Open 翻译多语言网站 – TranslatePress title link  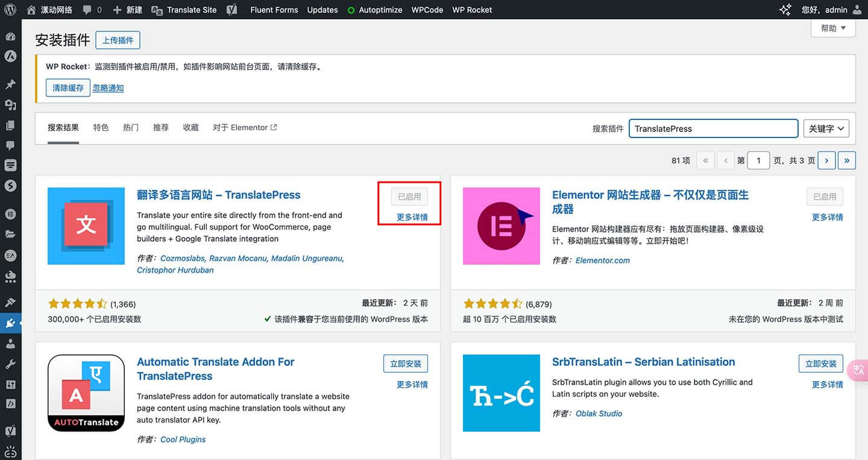219,195
